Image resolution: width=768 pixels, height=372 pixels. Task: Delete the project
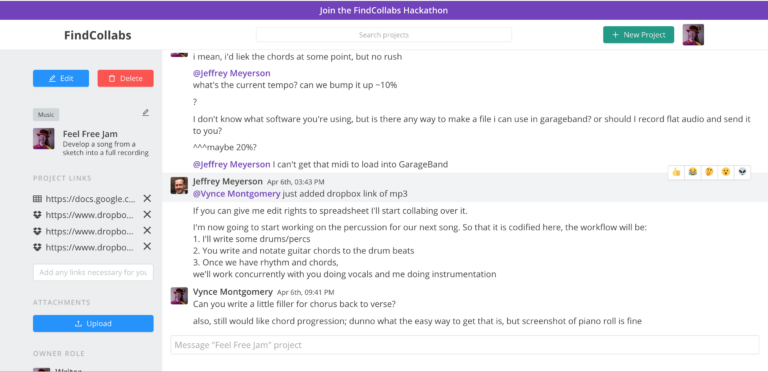coord(125,78)
